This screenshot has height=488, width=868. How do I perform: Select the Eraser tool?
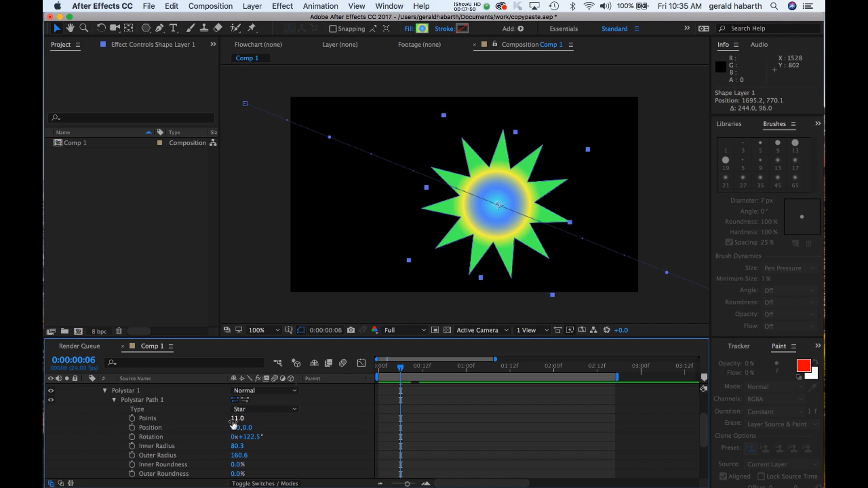218,28
